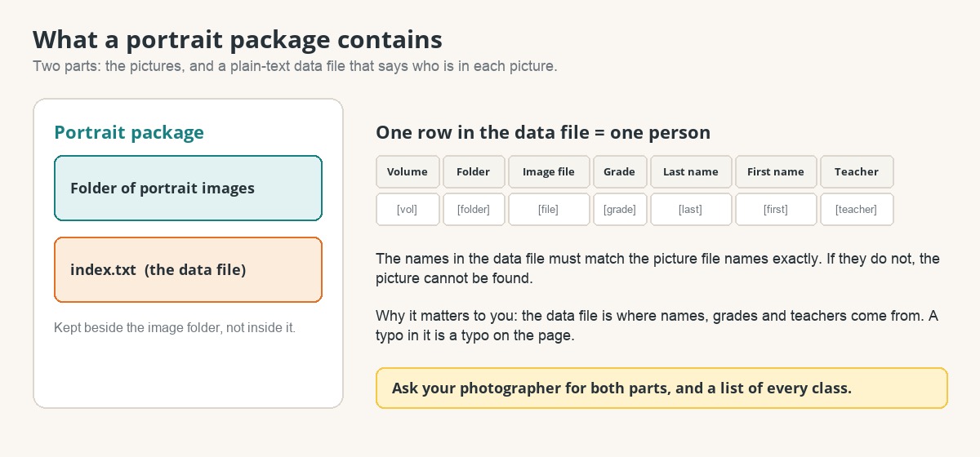The image size is (980, 457).
Task: Click the 'One row in the data file' heading
Action: pos(543,132)
